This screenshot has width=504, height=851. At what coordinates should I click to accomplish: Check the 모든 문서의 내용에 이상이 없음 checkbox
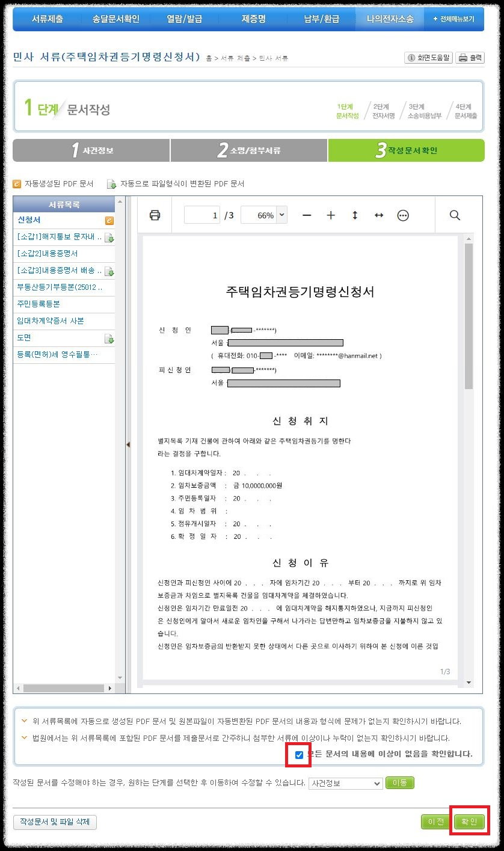[299, 754]
